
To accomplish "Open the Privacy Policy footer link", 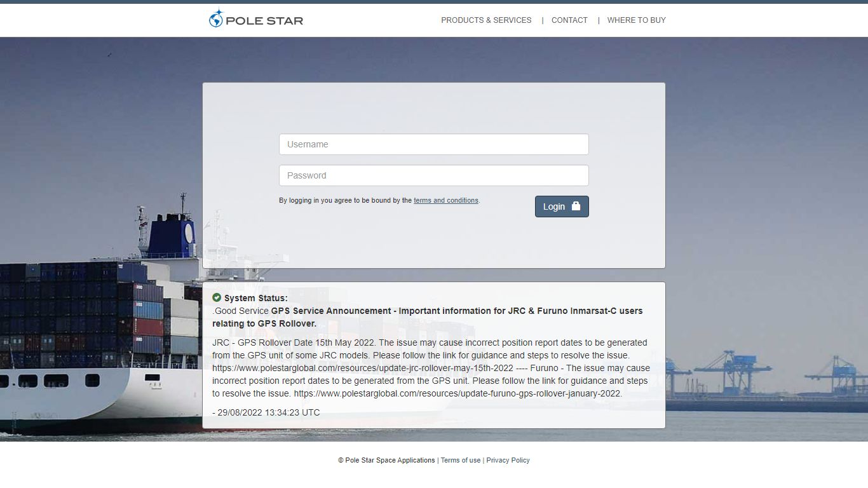I will click(x=508, y=460).
